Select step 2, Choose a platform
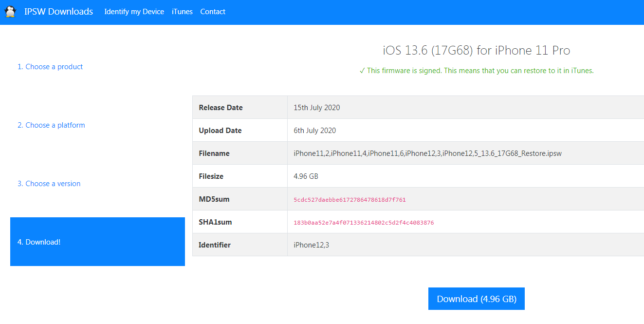This screenshot has height=324, width=644. click(51, 125)
